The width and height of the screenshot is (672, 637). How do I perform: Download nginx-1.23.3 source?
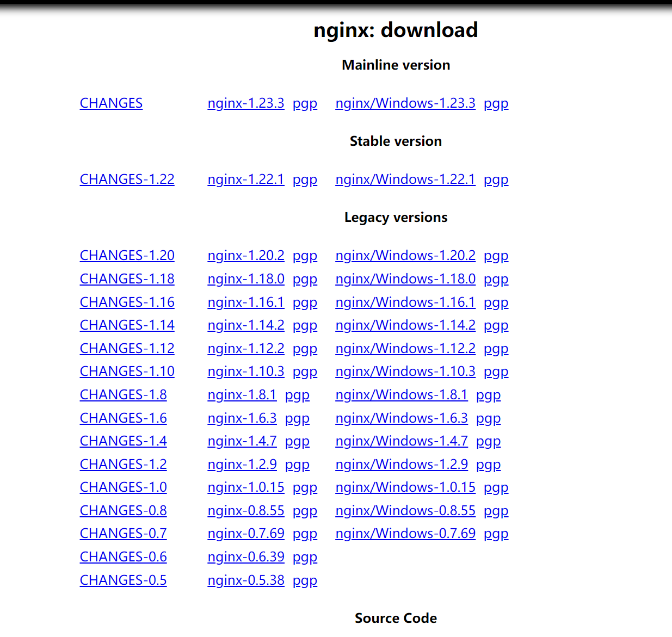246,103
